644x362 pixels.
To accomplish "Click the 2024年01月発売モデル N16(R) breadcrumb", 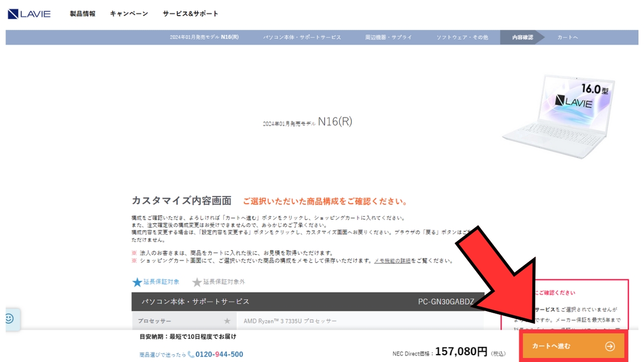I will click(204, 38).
